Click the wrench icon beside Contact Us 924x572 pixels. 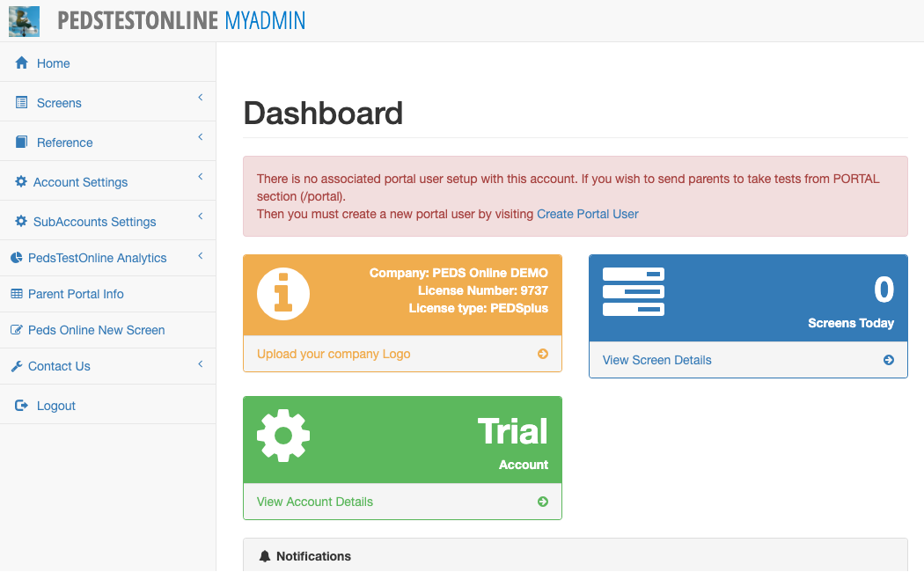tap(19, 365)
